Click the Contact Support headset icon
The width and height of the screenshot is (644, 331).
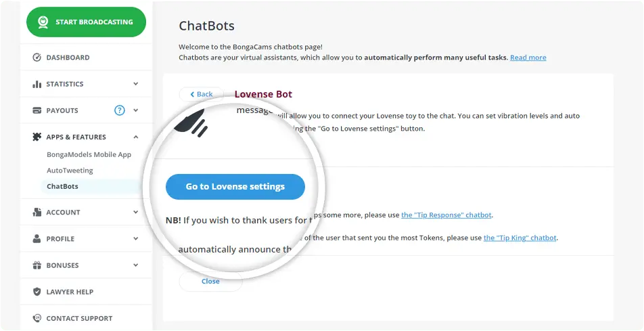[x=37, y=318]
